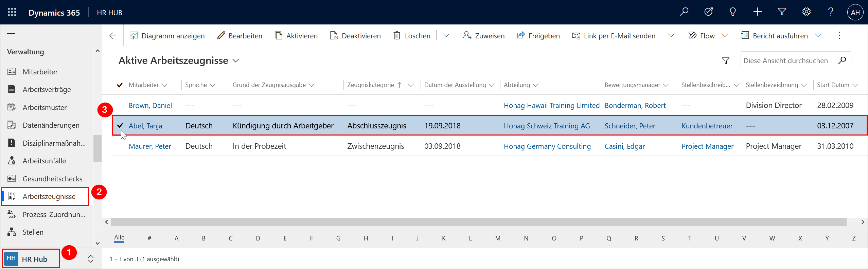Open the task flow assistant icon
The image size is (868, 269).
(708, 12)
